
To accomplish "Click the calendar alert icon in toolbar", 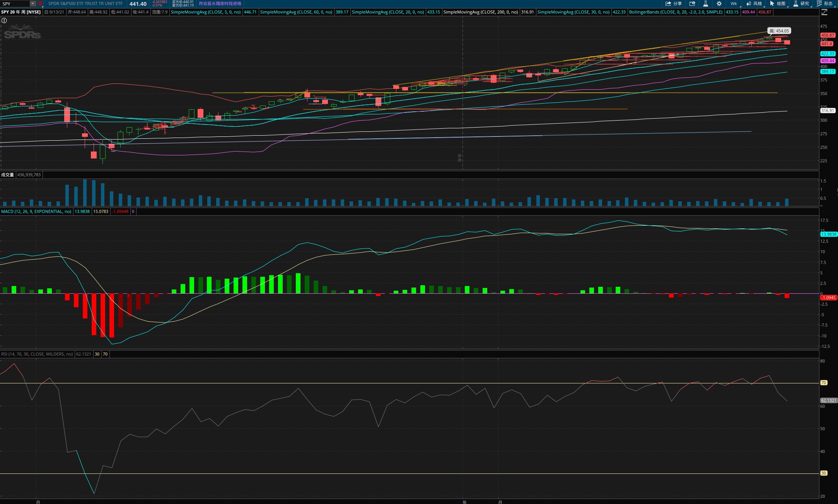I will pyautogui.click(x=692, y=3).
